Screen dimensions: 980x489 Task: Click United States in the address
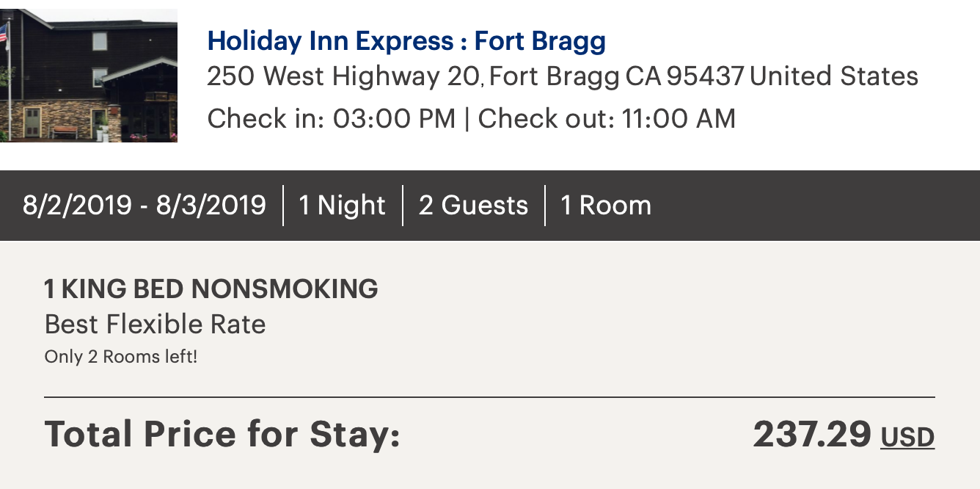pyautogui.click(x=834, y=76)
